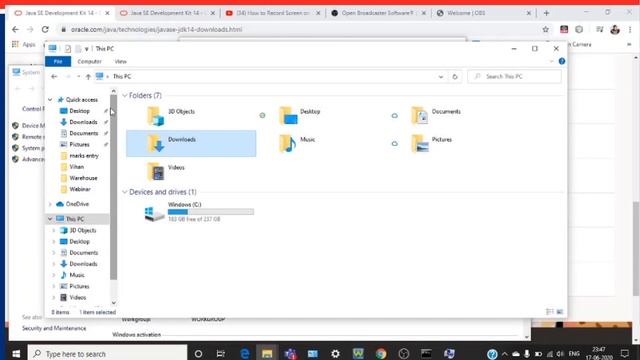Expand the ribbon chevron
This screenshot has height=360, width=640.
click(551, 61)
